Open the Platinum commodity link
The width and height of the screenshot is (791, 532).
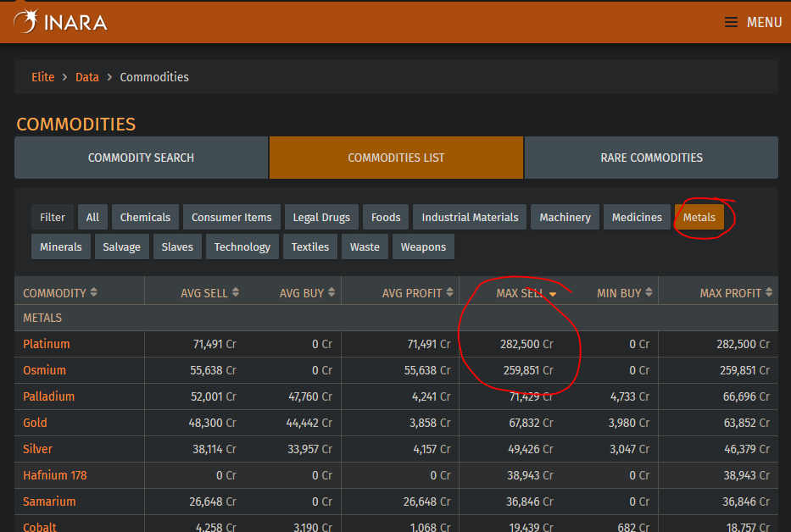(x=47, y=344)
